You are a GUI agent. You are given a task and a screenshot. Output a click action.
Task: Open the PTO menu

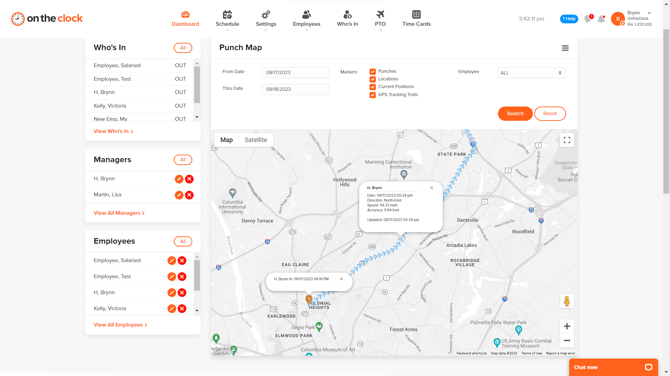(x=380, y=19)
